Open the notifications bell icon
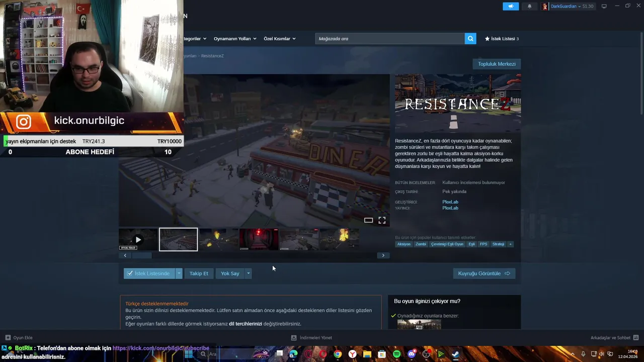 coord(529,7)
